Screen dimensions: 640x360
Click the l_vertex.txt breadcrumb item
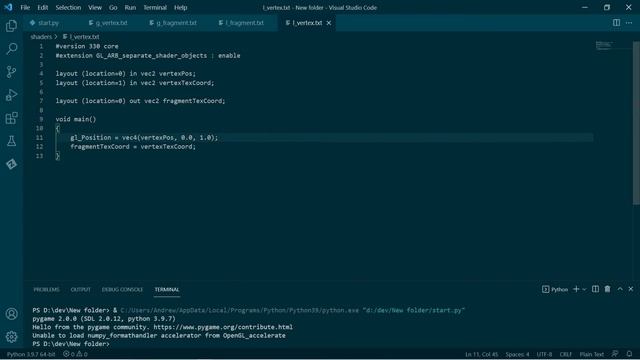pos(81,37)
